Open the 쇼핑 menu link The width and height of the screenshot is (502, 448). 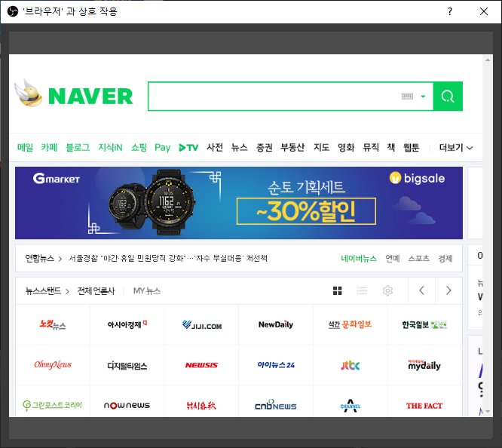click(x=139, y=147)
